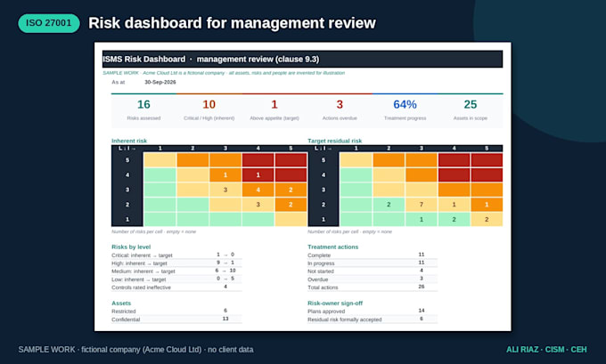The width and height of the screenshot is (606, 364).
Task: Select the 'Overdue' treatment actions row
Action: tap(373, 279)
